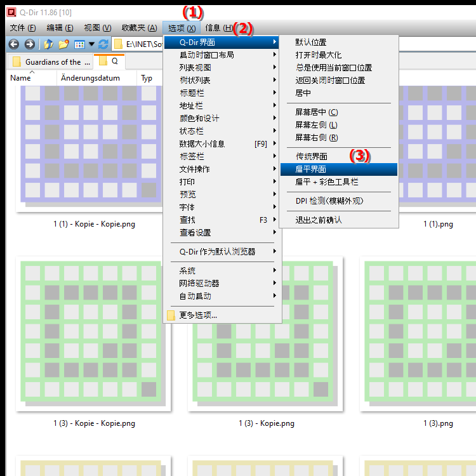Expand the 文件操作 submenu
476x476 pixels.
click(x=222, y=169)
